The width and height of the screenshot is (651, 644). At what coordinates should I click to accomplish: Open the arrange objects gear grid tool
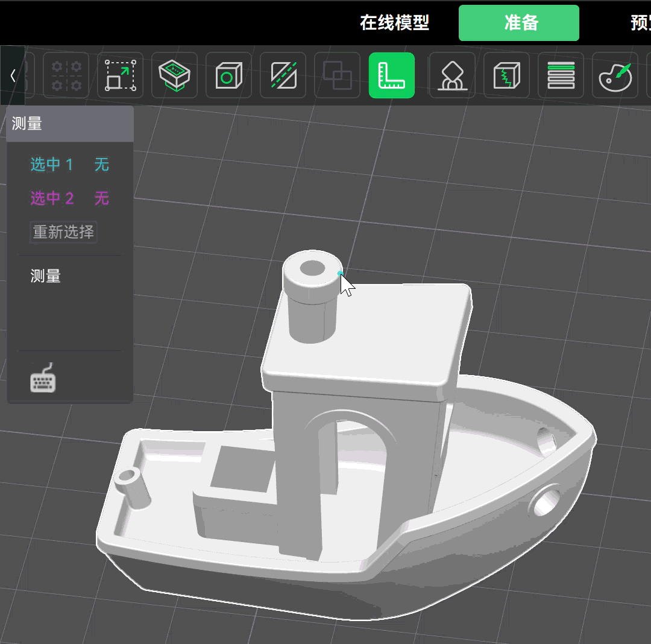coord(66,75)
